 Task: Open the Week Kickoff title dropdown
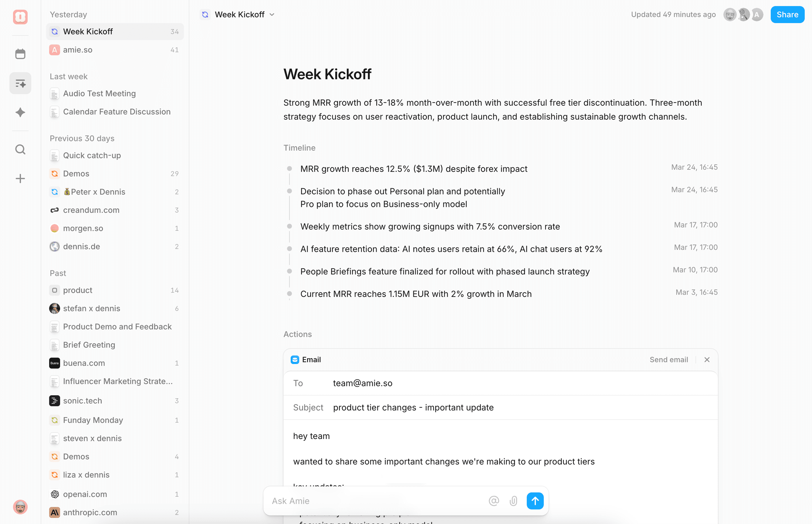click(x=272, y=15)
